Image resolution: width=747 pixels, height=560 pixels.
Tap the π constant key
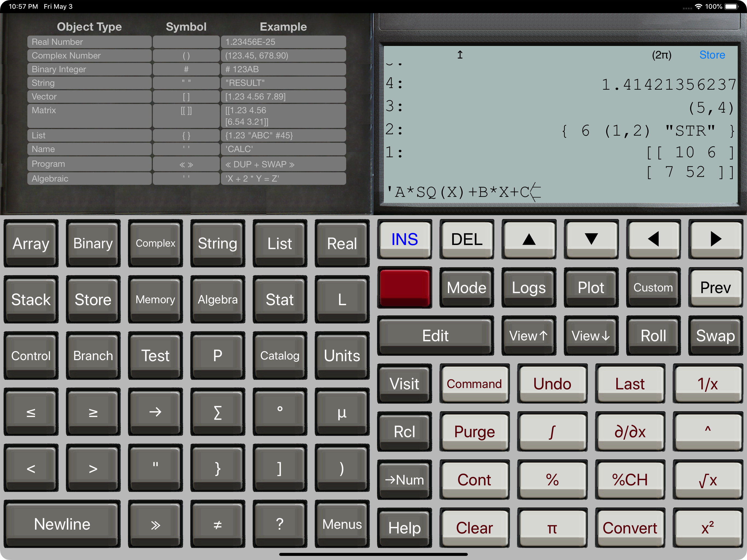(552, 528)
